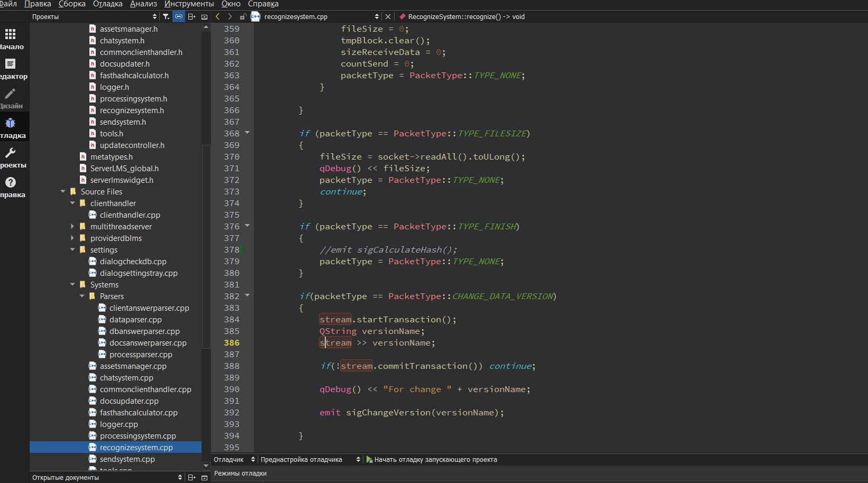Collapse the Source Files folder

point(63,192)
